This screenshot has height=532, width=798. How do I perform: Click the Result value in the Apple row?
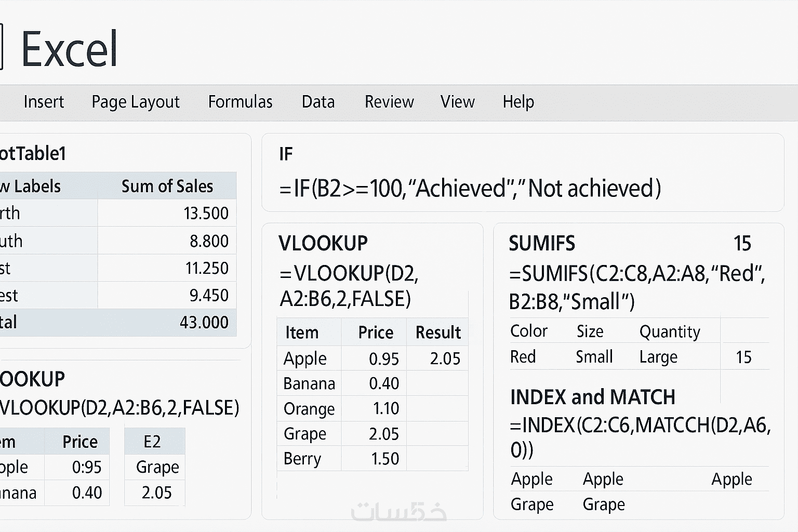click(x=445, y=358)
